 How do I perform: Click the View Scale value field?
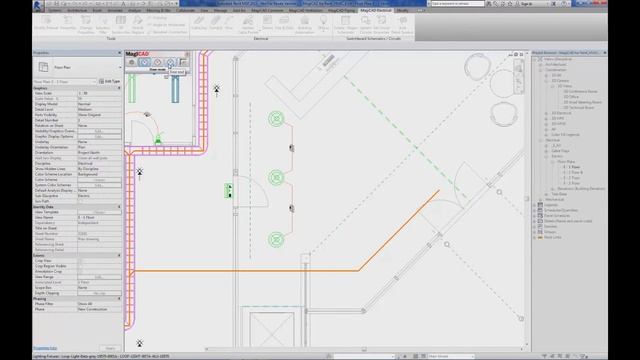99,93
